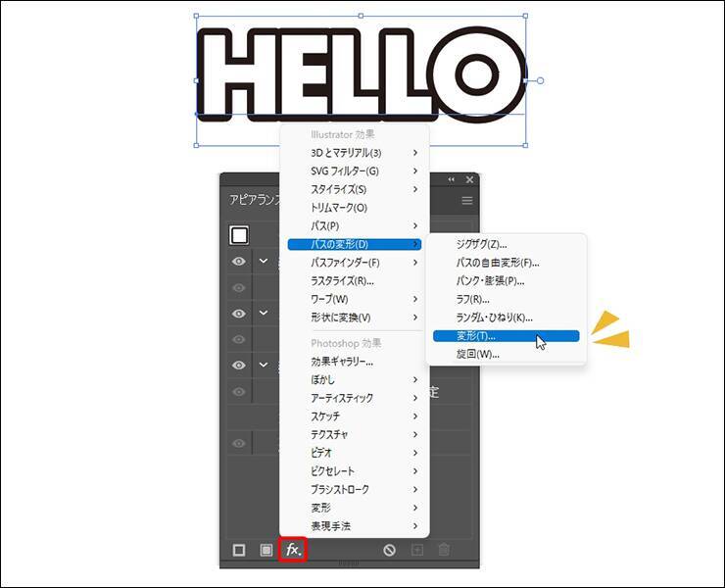Open ピクセレート submenu
The width and height of the screenshot is (725, 588).
click(355, 471)
